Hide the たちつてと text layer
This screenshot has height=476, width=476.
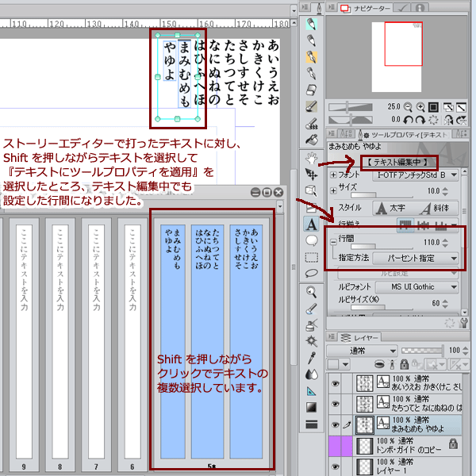coord(335,404)
